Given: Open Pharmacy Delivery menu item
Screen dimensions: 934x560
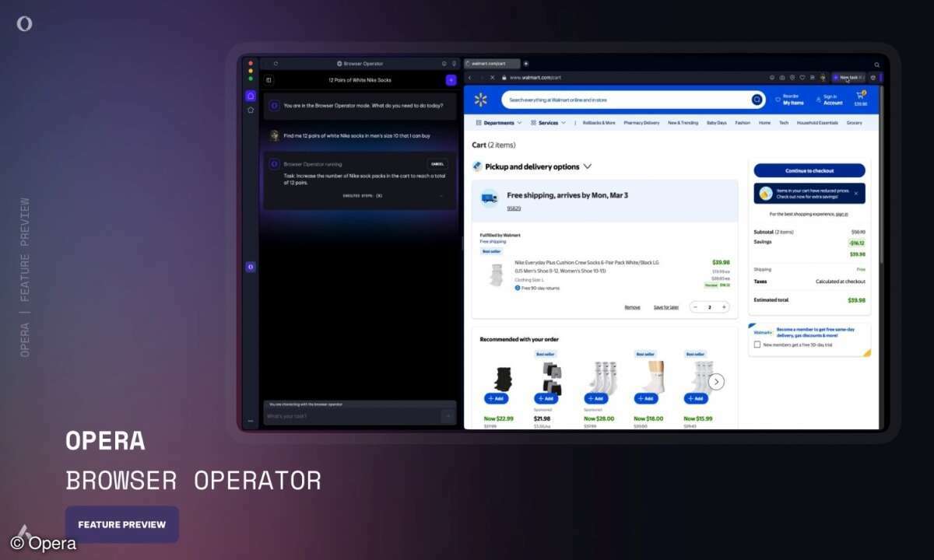Looking at the screenshot, I should pos(641,123).
